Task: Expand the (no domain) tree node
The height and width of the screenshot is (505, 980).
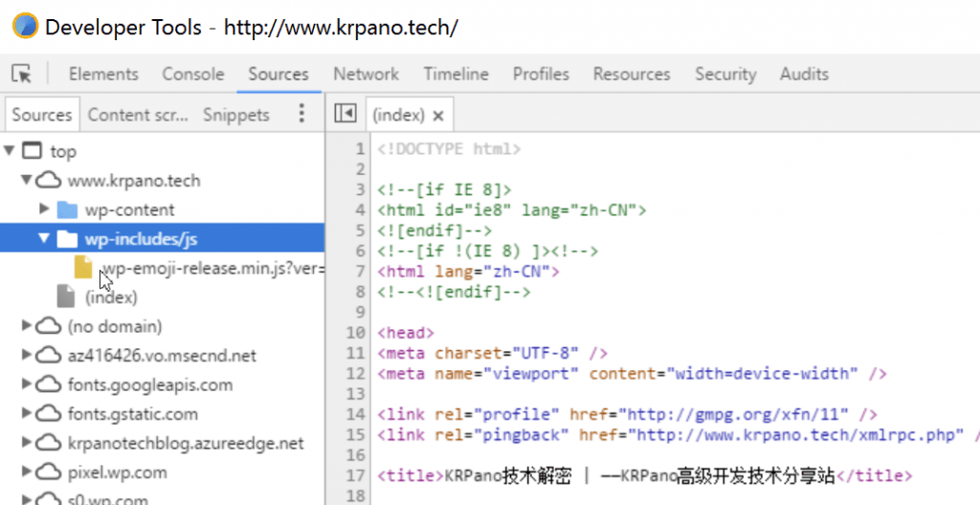Action: click(x=27, y=327)
